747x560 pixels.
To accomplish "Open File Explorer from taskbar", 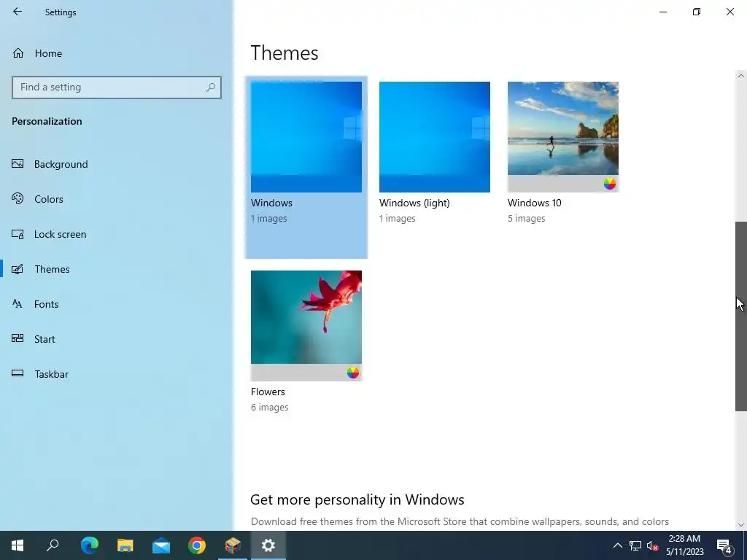I will pyautogui.click(x=125, y=545).
